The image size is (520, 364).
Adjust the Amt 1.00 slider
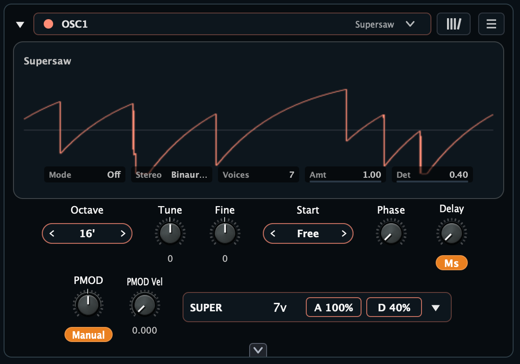[x=345, y=175]
